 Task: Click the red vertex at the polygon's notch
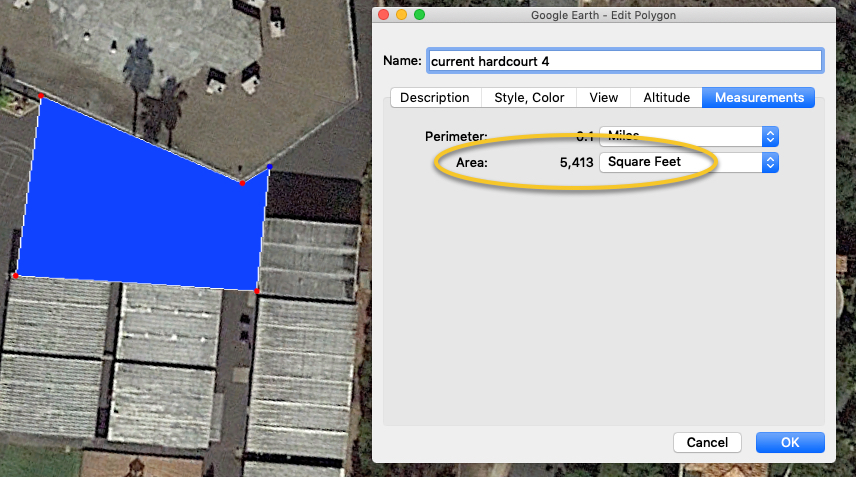[242, 183]
